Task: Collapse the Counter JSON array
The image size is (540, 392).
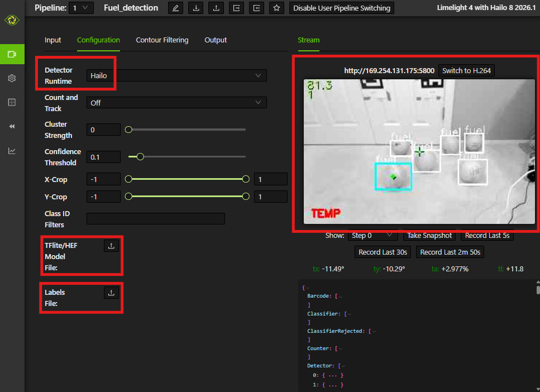Action: pos(341,348)
